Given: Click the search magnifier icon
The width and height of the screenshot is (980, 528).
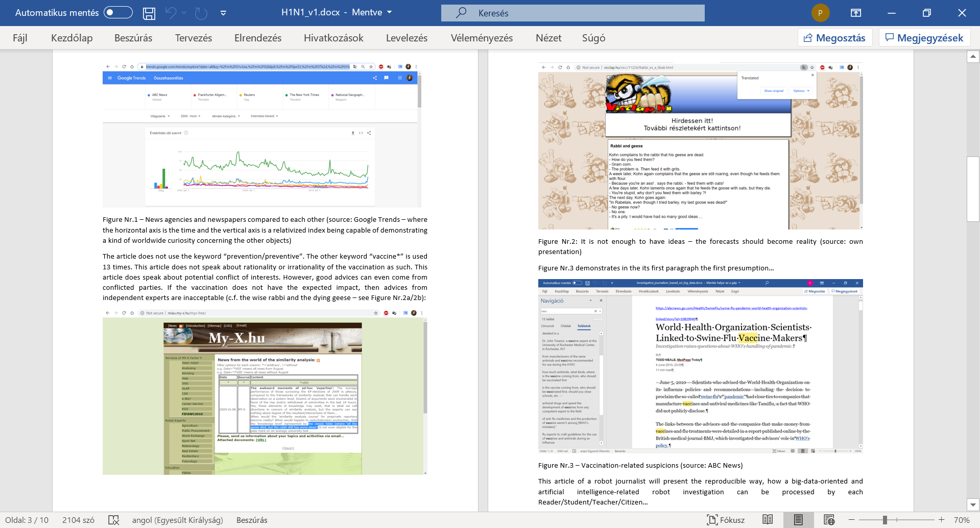Looking at the screenshot, I should pos(461,13).
